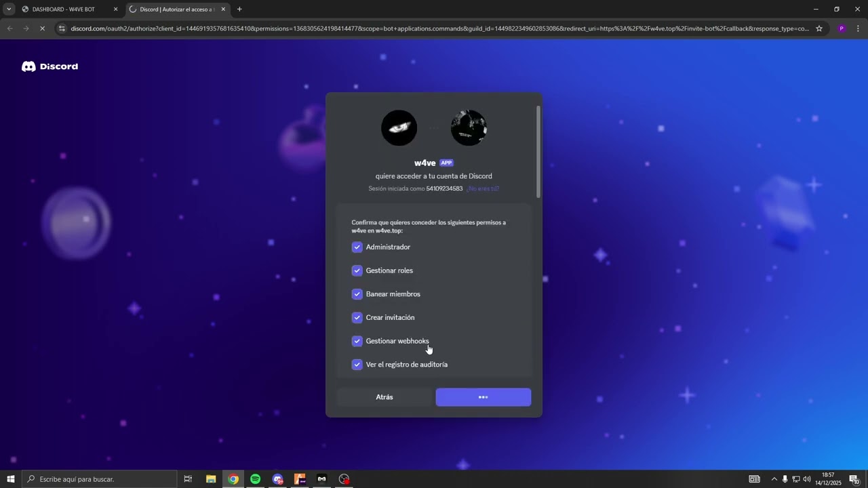Disable the Banear miembros permission
This screenshot has width=868, height=488.
(x=357, y=294)
